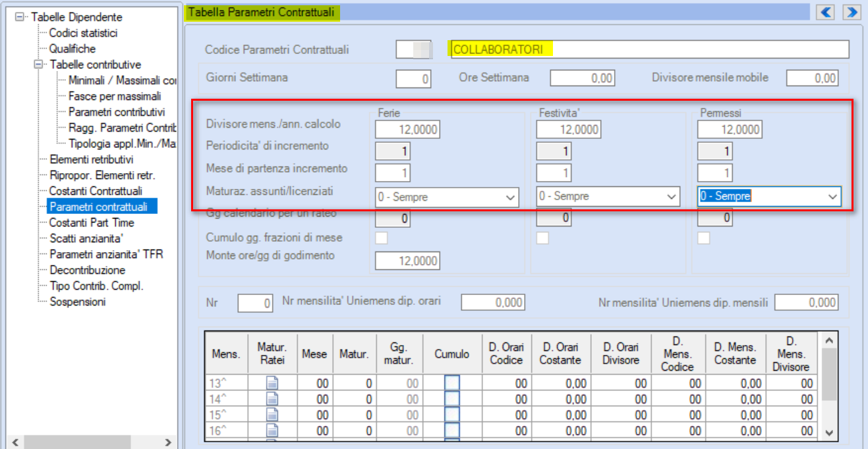Viewport: 868px width, 449px height.
Task: Open the Matur. Ratei icon in row 16^
Action: [x=273, y=431]
